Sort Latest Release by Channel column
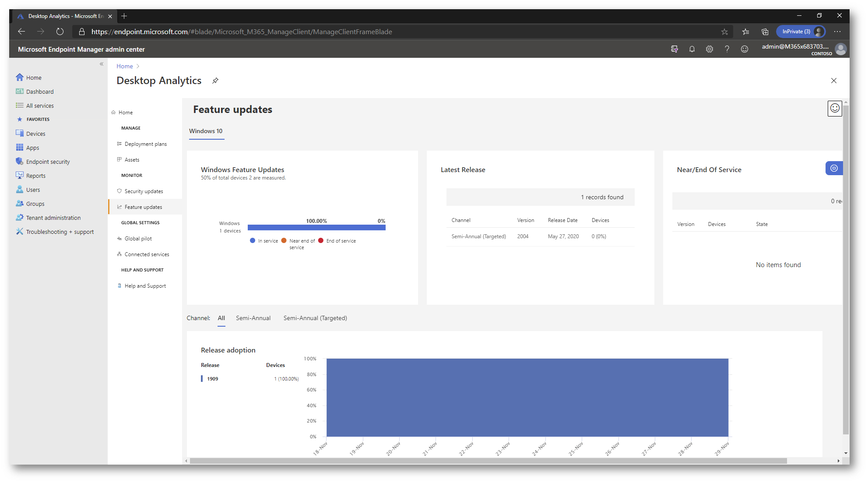Image resolution: width=868 pixels, height=483 pixels. (461, 220)
